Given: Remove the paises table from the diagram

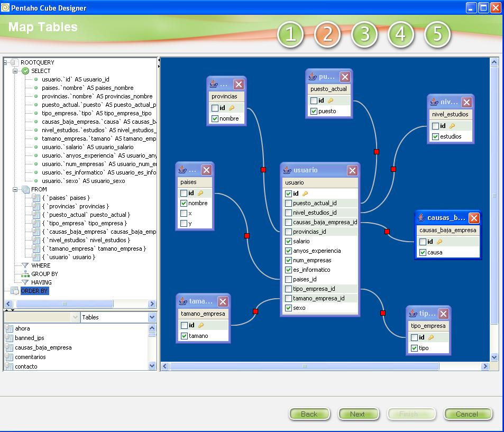Looking at the screenshot, I should click(x=206, y=170).
